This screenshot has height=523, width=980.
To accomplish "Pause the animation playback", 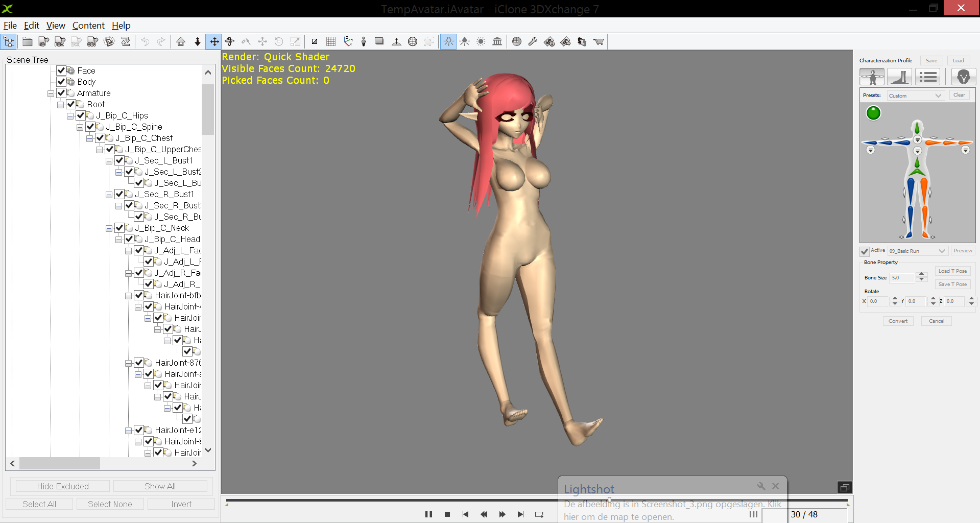I will pyautogui.click(x=428, y=514).
